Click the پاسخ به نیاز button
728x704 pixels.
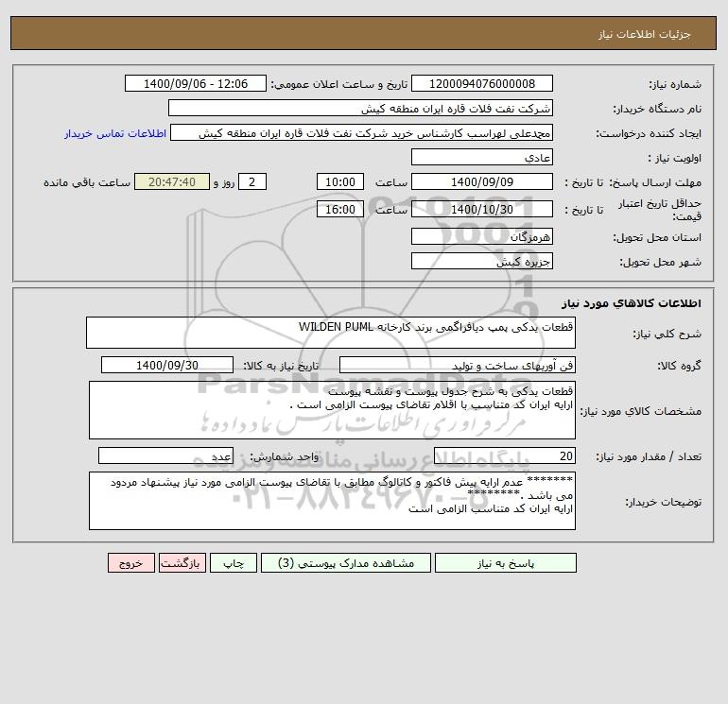506,563
